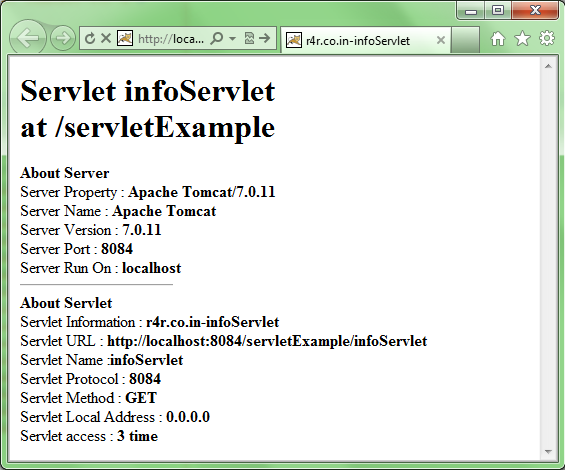The image size is (565, 470).
Task: Click the Tomcat favicon in address bar
Action: tap(125, 38)
